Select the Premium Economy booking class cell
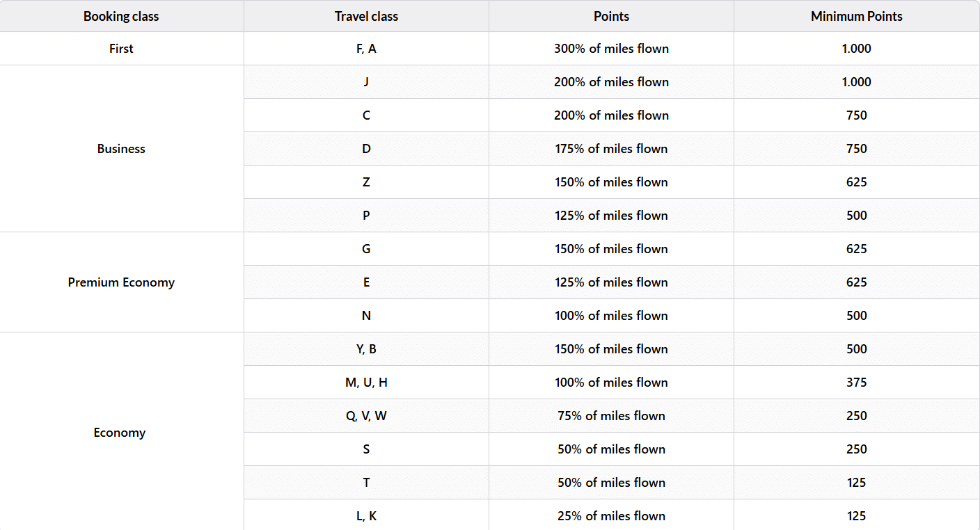 [x=121, y=282]
